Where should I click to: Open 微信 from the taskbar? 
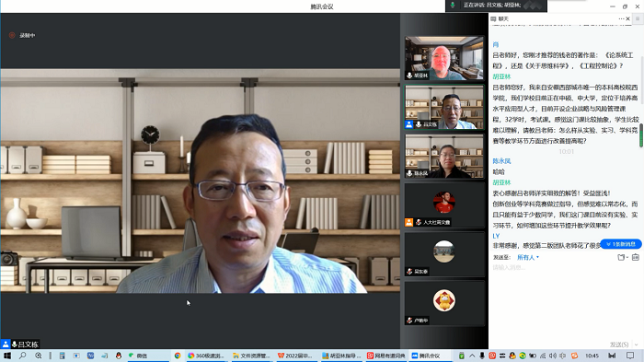tap(138, 356)
